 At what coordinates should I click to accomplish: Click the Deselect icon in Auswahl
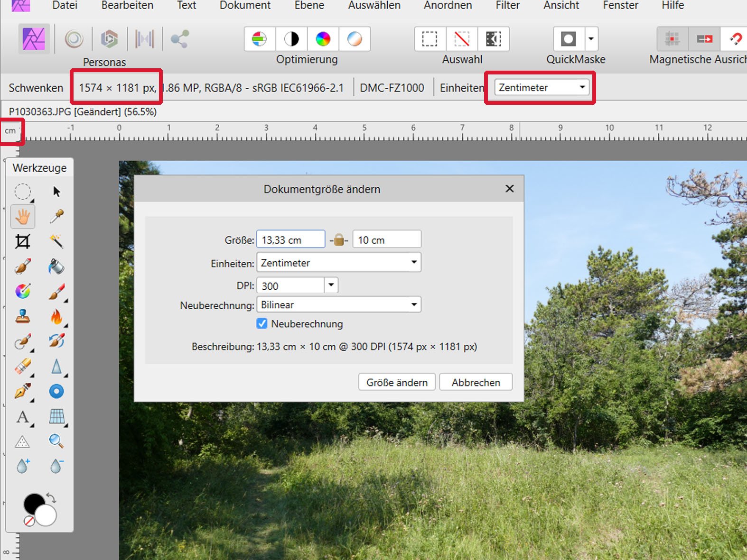[462, 39]
